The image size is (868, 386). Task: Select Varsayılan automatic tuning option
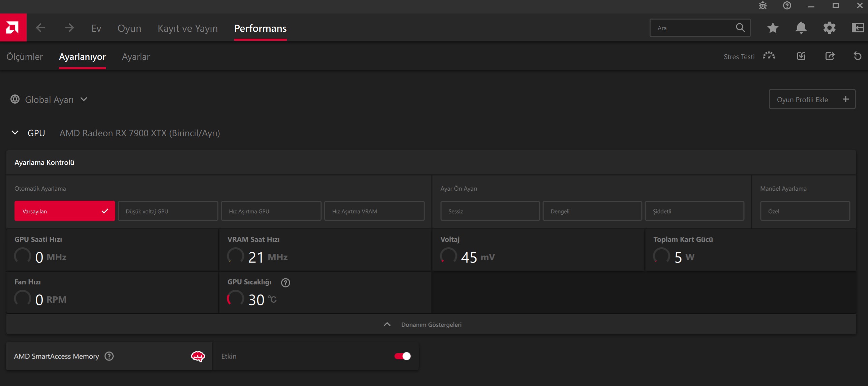pos(65,211)
